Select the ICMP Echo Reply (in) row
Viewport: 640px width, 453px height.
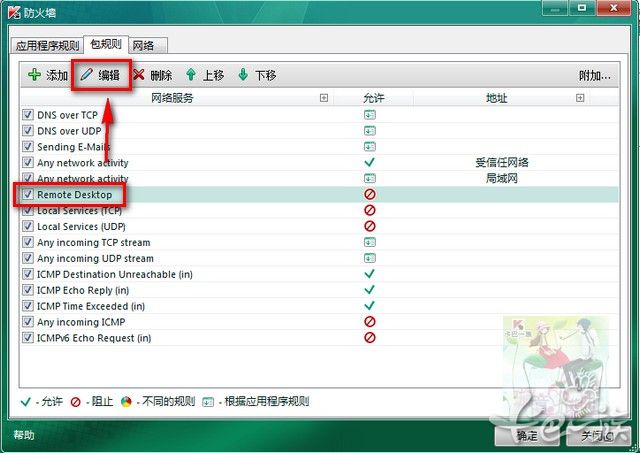click(x=319, y=290)
